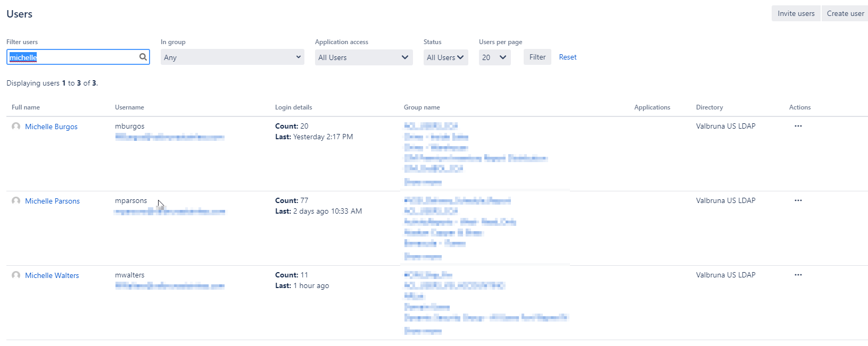This screenshot has height=346, width=868.
Task: Click Valbruna US LDAP in Walters row
Action: coord(726,275)
